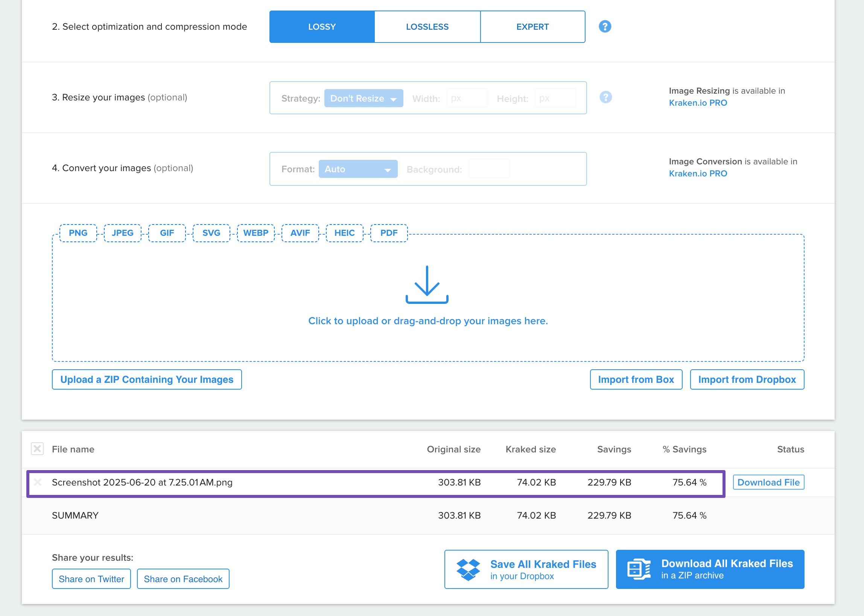Download the kraked screenshot file
This screenshot has width=864, height=616.
(768, 482)
